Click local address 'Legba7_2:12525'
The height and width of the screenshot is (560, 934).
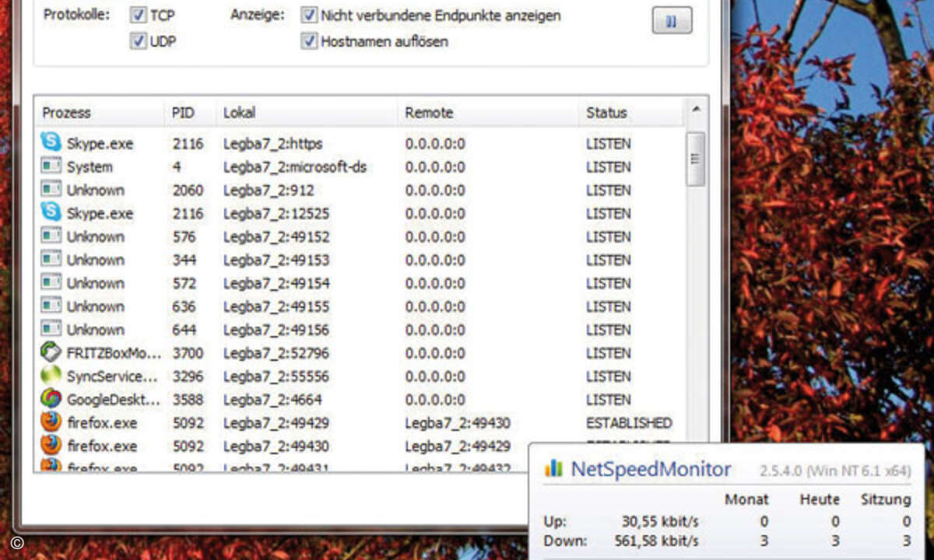[276, 214]
